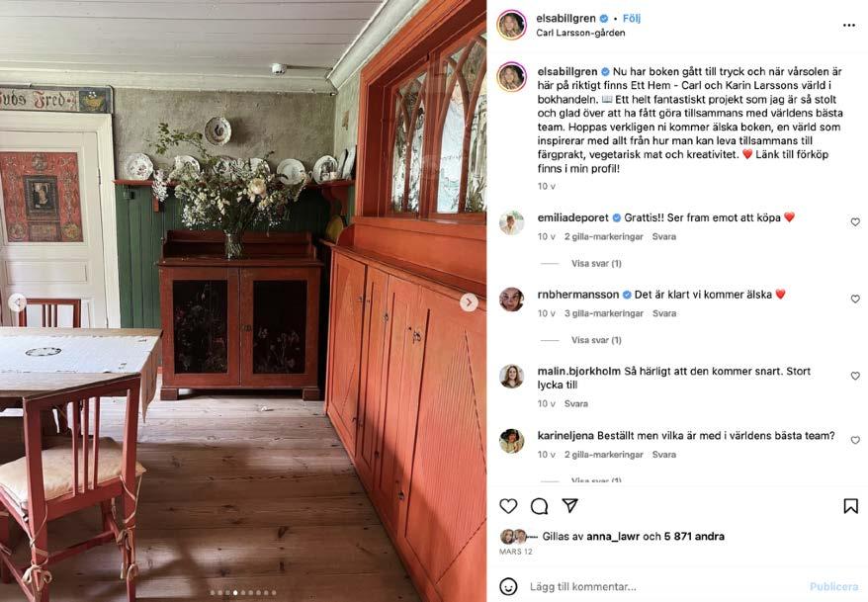Image resolution: width=868 pixels, height=602 pixels.
Task: Like emiliadeporet's comment
Action: coord(855,221)
